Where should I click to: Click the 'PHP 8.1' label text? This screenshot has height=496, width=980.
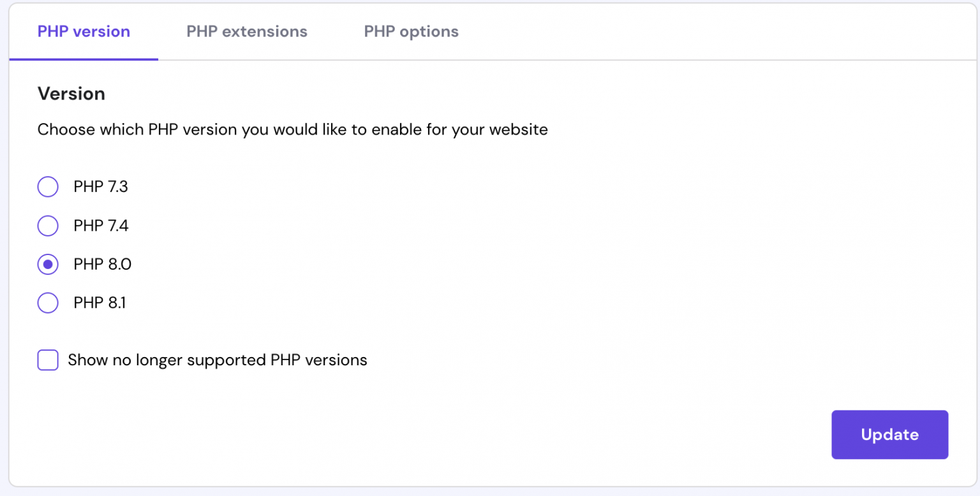point(100,302)
